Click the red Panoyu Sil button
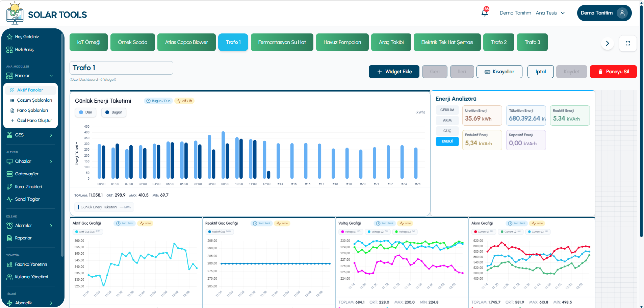The height and width of the screenshot is (308, 644). (x=613, y=72)
